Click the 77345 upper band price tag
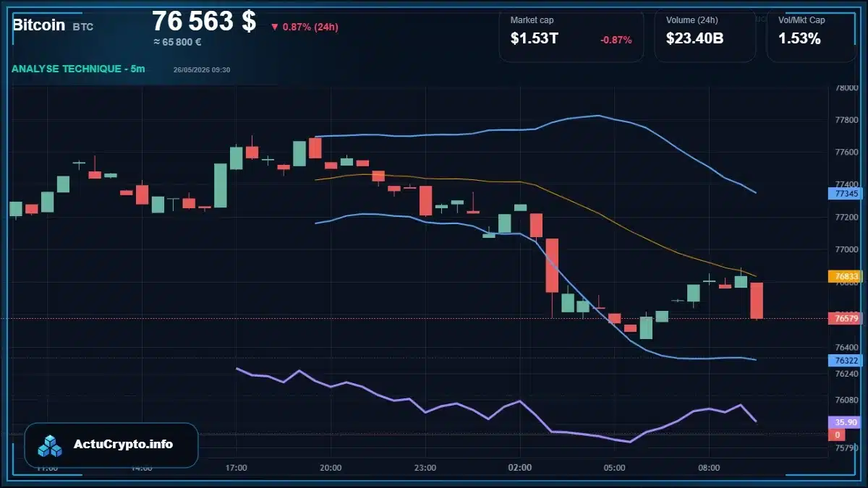The image size is (868, 488). click(846, 194)
